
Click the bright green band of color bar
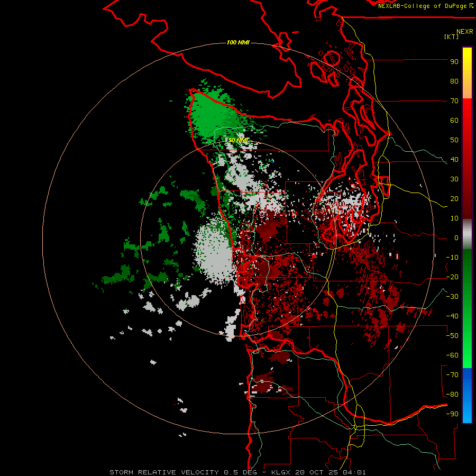467,355
